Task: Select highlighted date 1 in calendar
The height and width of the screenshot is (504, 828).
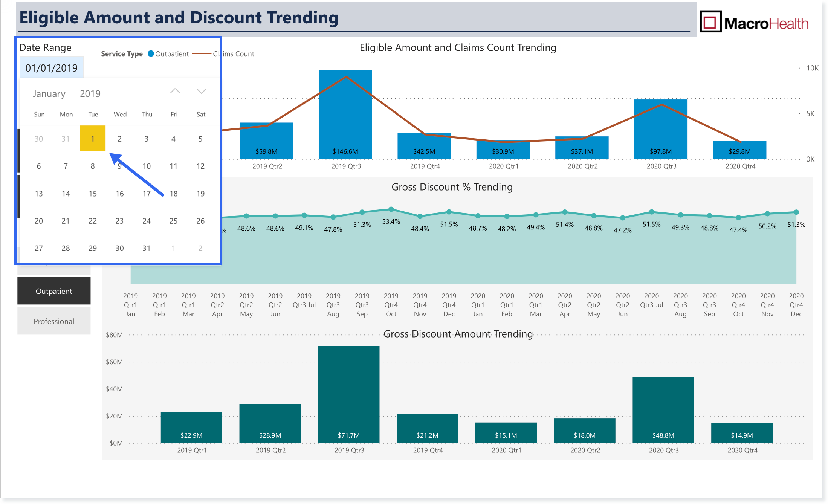Action: click(93, 139)
